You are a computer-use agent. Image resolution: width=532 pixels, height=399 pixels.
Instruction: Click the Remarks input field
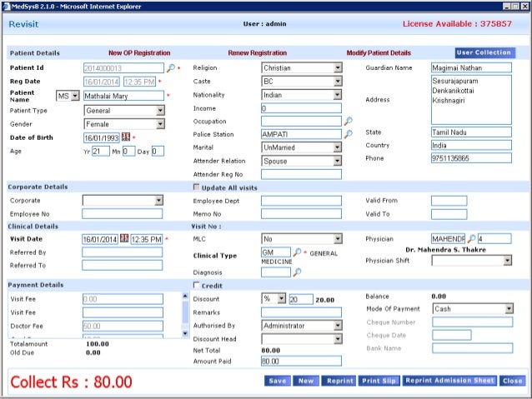(301, 312)
